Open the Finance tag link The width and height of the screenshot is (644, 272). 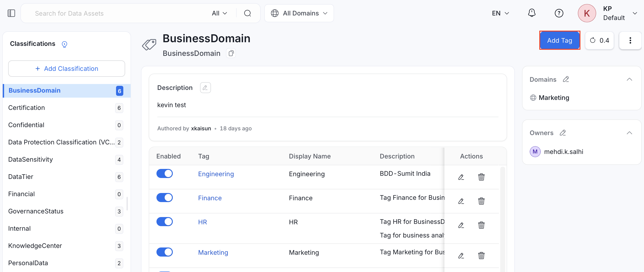point(210,198)
